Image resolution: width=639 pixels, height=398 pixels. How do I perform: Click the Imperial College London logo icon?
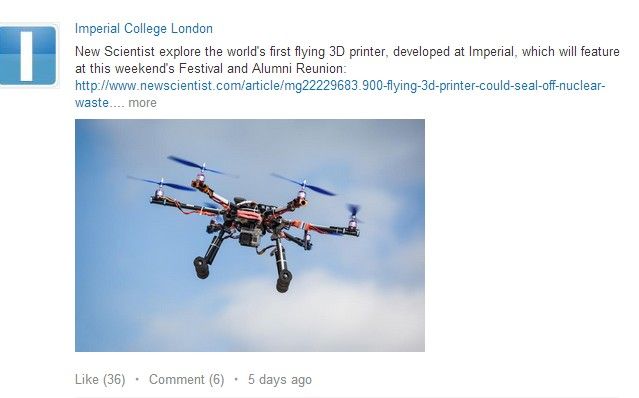[x=28, y=55]
